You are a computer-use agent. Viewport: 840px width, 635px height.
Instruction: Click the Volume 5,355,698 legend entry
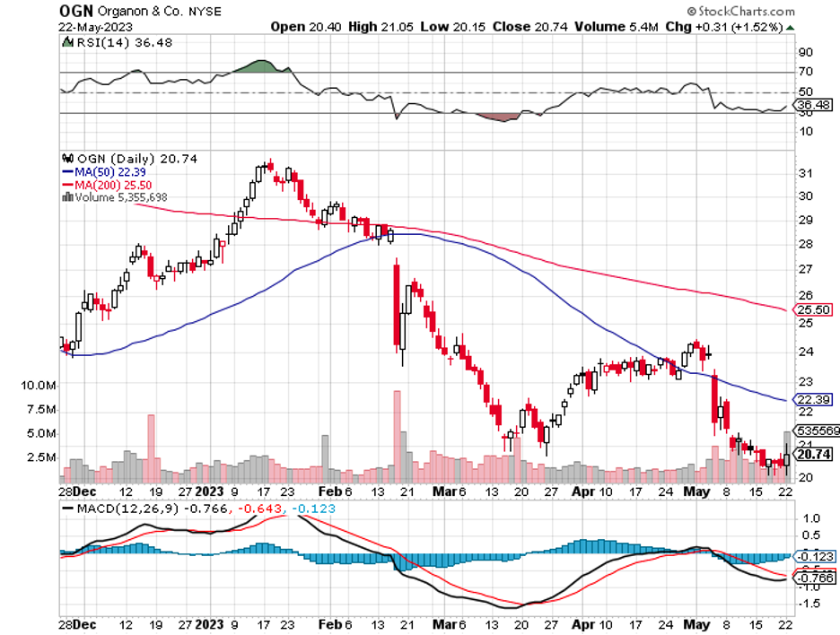pos(121,197)
